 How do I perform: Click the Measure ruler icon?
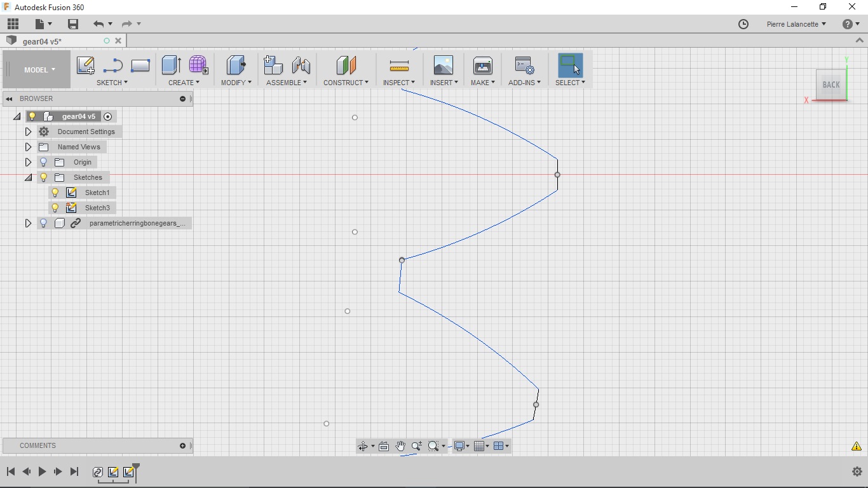pos(398,65)
